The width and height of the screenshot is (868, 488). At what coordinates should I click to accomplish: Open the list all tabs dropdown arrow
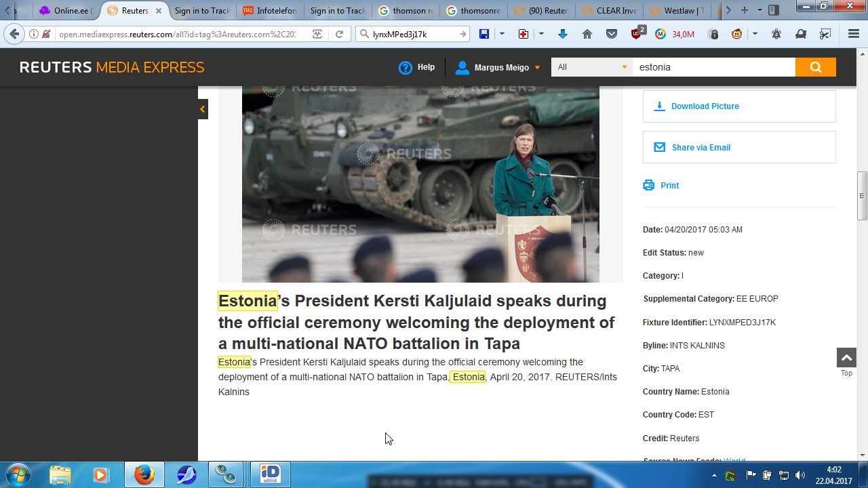click(759, 10)
